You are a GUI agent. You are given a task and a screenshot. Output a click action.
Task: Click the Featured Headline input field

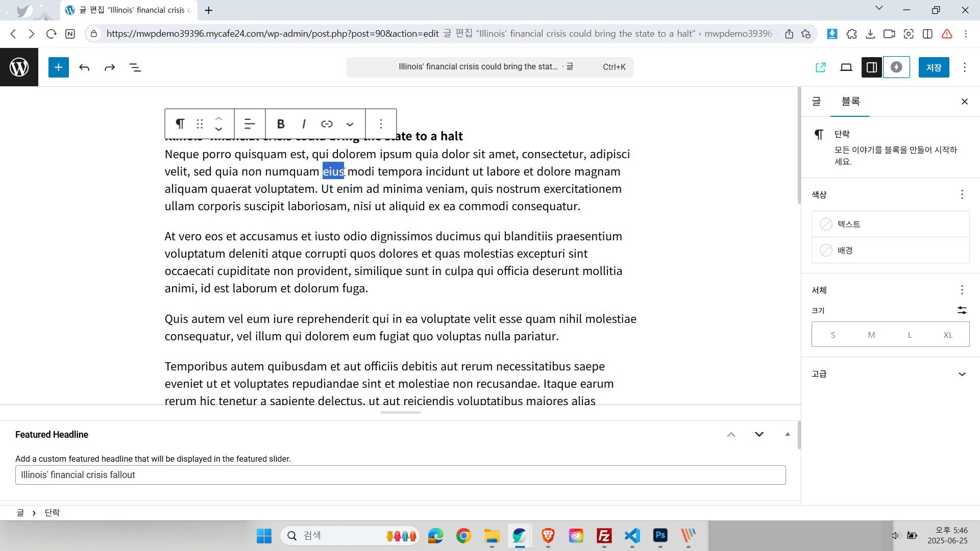[400, 475]
